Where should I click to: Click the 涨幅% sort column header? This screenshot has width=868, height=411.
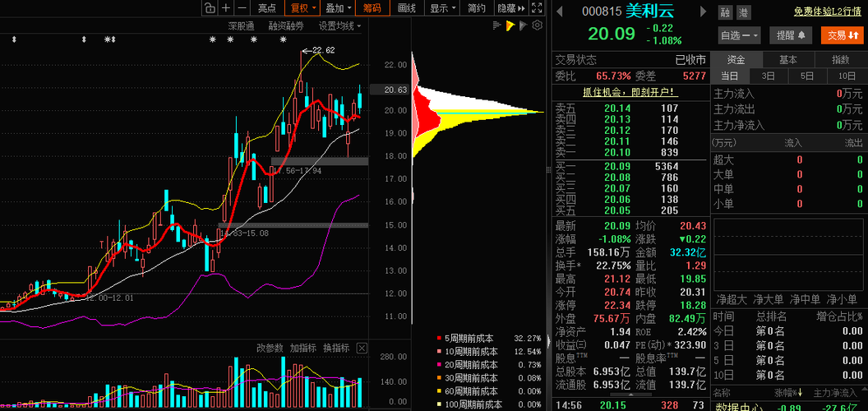coord(788,393)
